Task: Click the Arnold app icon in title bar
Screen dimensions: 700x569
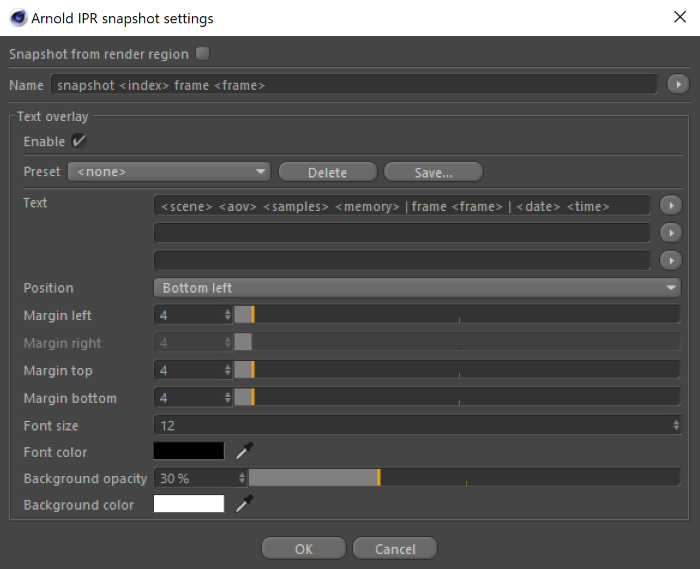Action: 18,18
